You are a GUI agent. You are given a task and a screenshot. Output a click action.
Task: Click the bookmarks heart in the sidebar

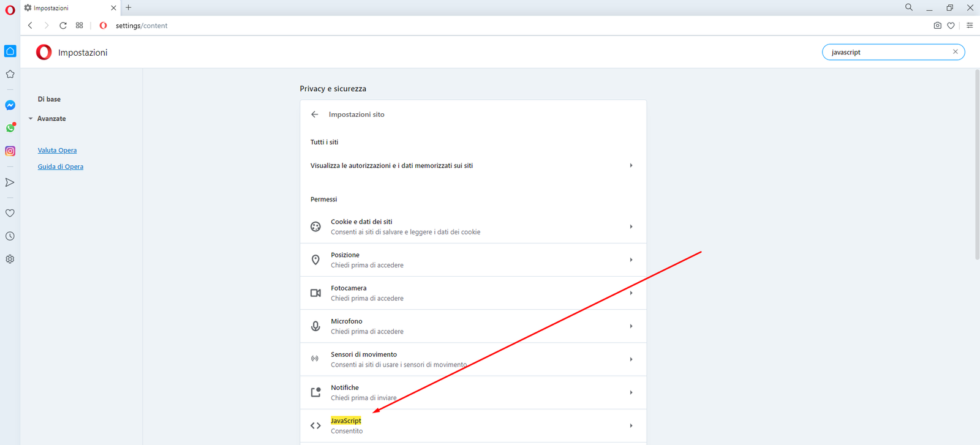click(x=10, y=213)
